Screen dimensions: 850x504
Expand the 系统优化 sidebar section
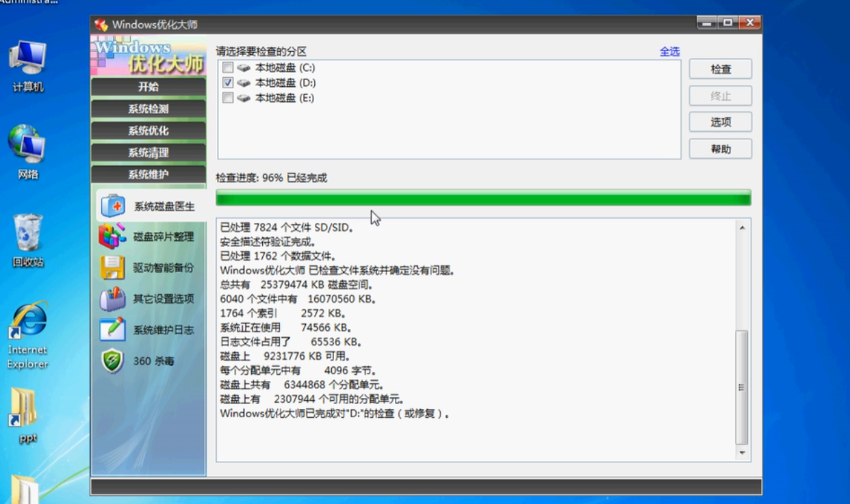[148, 131]
